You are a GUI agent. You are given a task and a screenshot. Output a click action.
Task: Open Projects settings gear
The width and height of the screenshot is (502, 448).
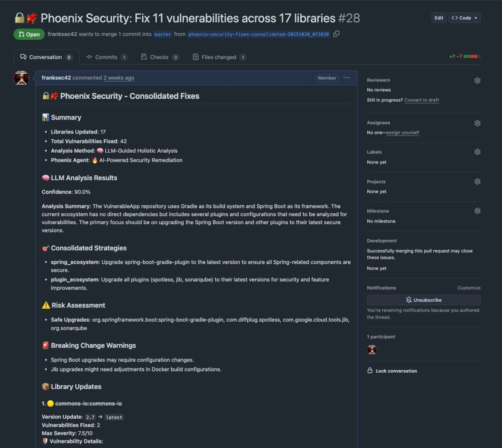477,182
